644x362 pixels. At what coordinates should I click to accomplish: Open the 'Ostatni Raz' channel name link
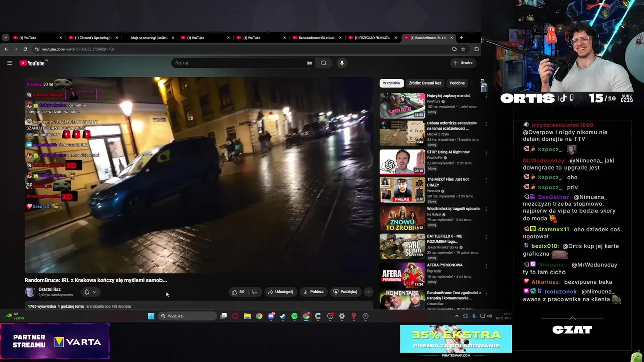49,290
